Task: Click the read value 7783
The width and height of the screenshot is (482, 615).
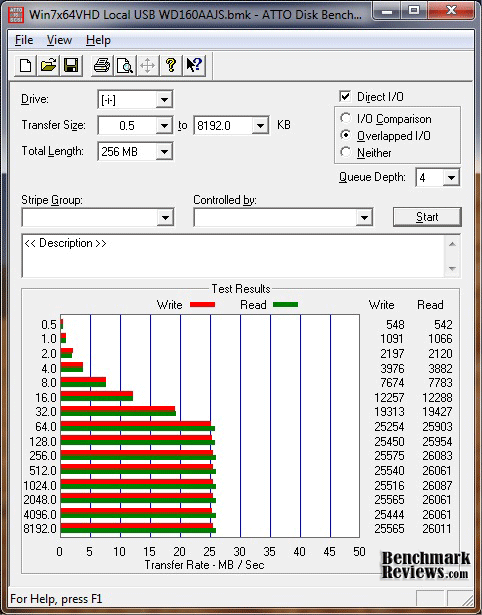Action: pos(440,382)
